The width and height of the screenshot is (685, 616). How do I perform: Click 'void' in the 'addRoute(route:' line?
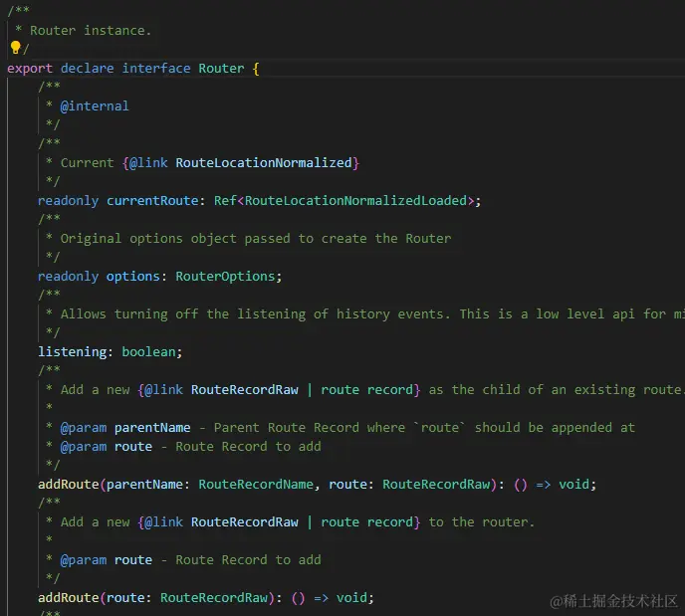click(x=351, y=598)
